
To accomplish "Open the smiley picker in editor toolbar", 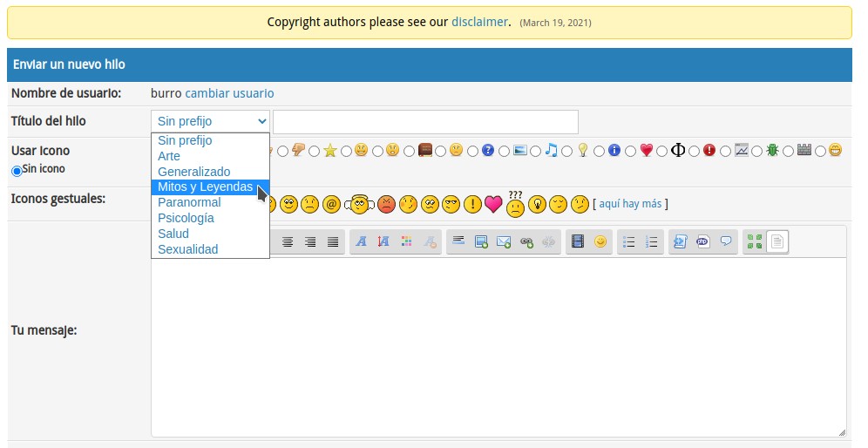I will (600, 241).
